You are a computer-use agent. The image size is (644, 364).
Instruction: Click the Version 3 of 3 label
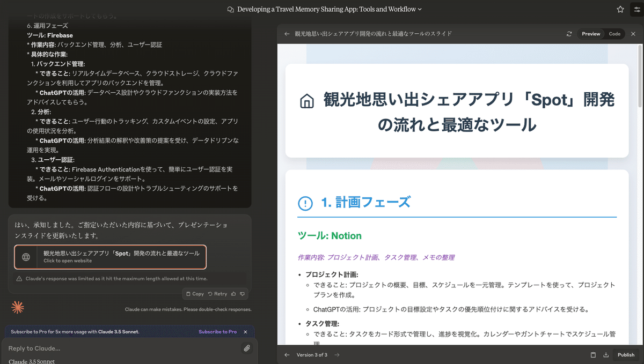(x=312, y=355)
